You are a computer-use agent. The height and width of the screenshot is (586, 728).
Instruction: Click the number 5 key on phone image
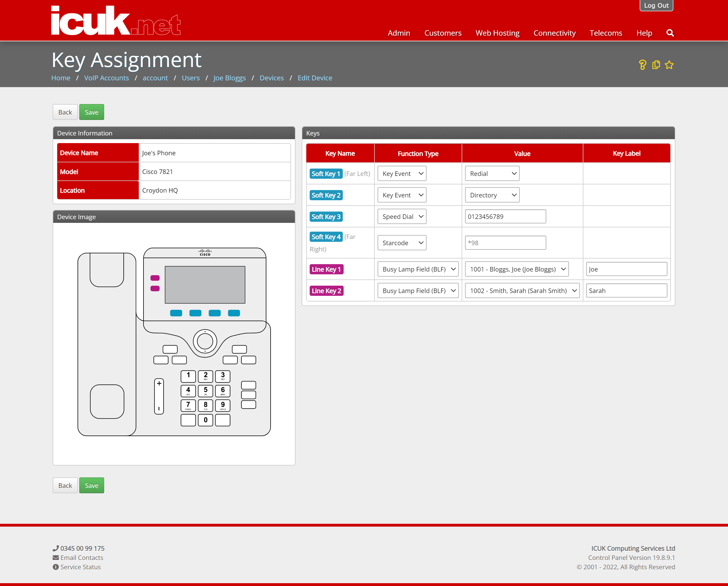205,391
